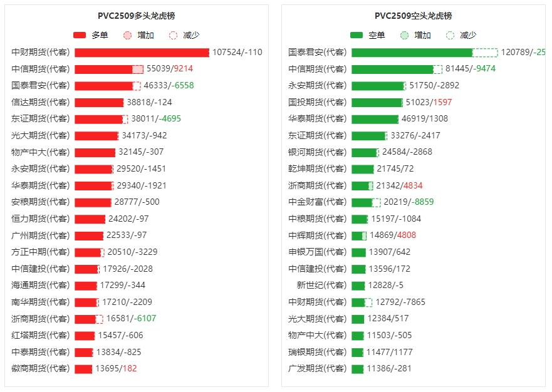The width and height of the screenshot is (552, 392).
Task: Click the dashed decrease segment on 国泰君安 green bar
Action: [484, 53]
